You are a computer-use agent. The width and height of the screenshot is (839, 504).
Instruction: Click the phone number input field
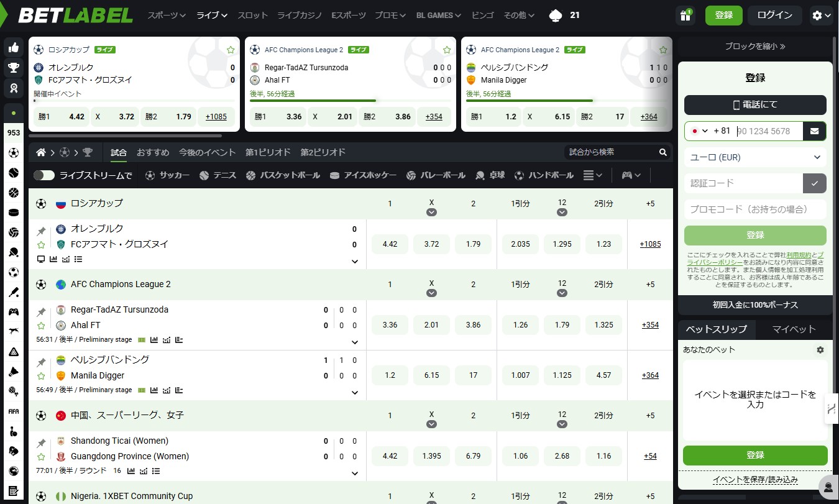tap(768, 131)
